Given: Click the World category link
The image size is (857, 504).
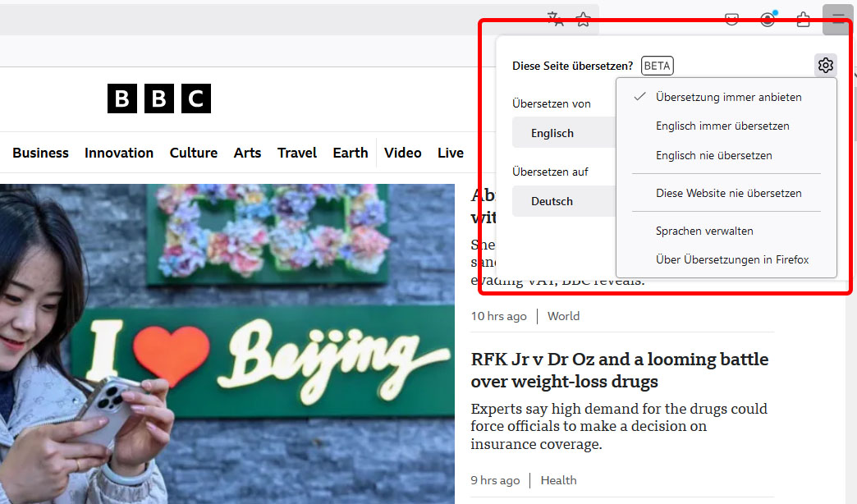Looking at the screenshot, I should pyautogui.click(x=563, y=316).
